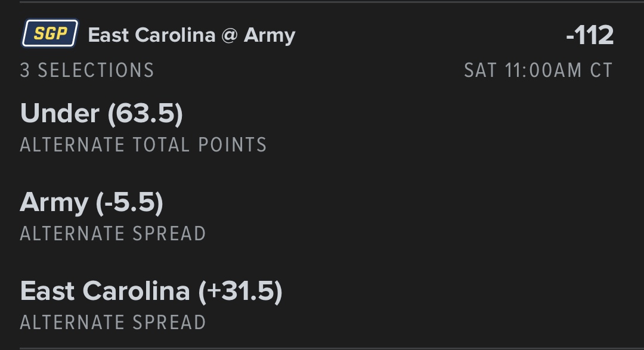Click the (63.5) total points value
The image size is (644, 350).
(x=145, y=113)
